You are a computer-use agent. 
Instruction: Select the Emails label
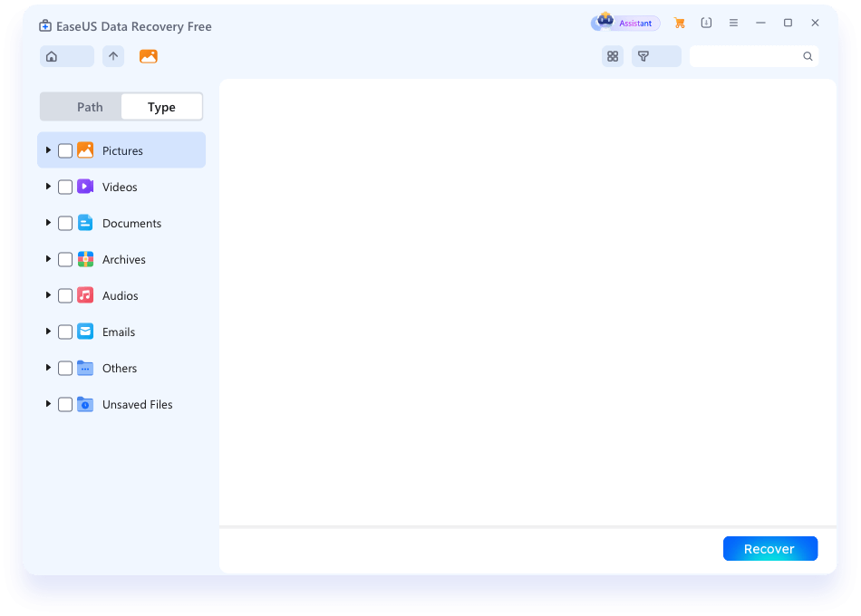coord(119,332)
